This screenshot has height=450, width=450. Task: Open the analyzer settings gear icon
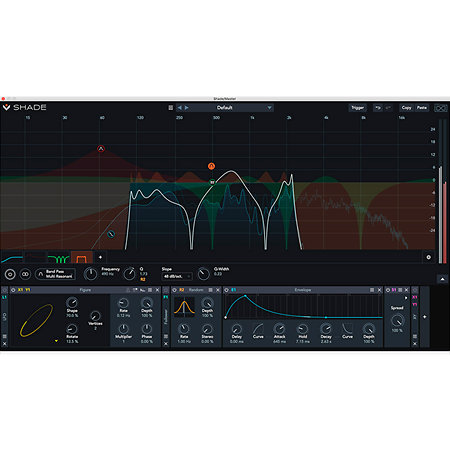429,257
